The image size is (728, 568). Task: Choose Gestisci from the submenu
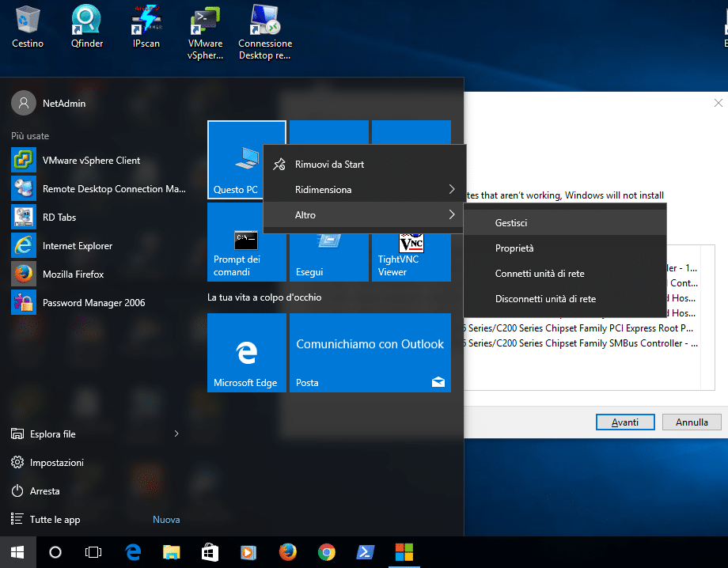565,223
